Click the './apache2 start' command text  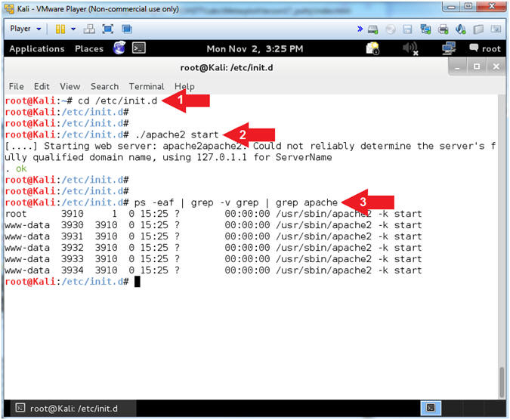coord(177,134)
